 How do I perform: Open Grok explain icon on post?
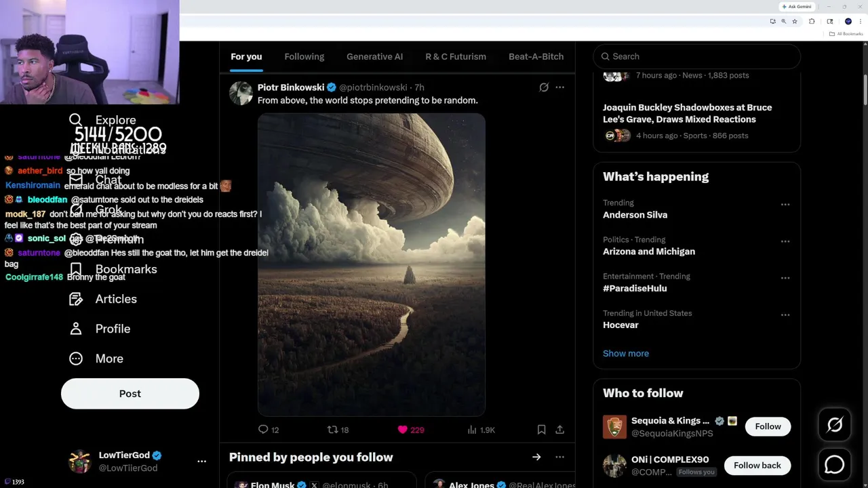click(x=544, y=87)
